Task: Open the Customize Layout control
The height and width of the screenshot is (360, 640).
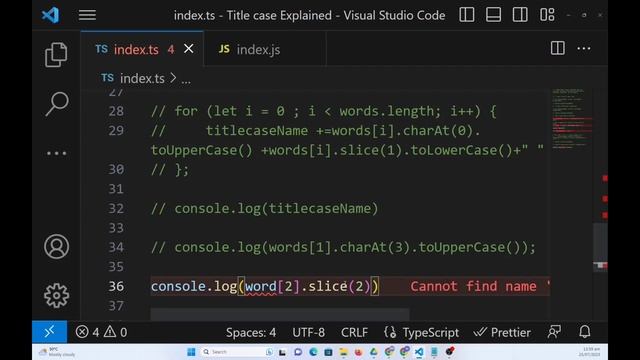Action: tap(547, 15)
